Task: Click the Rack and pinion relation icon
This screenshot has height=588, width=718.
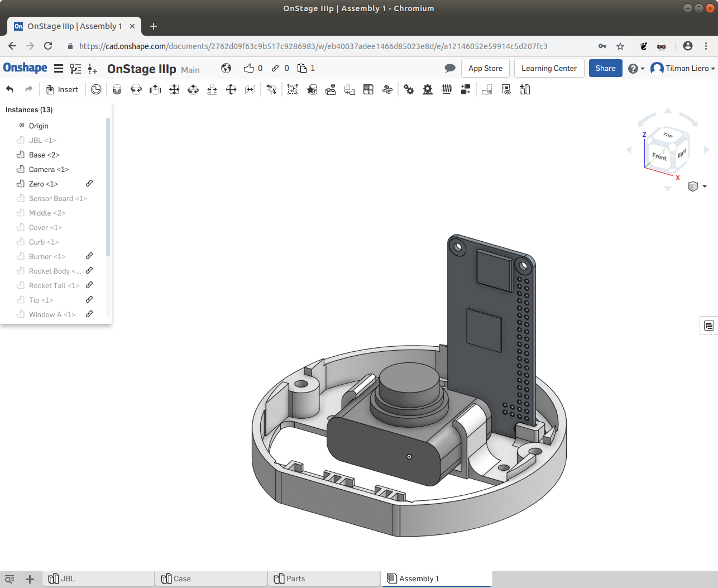Action: [428, 89]
